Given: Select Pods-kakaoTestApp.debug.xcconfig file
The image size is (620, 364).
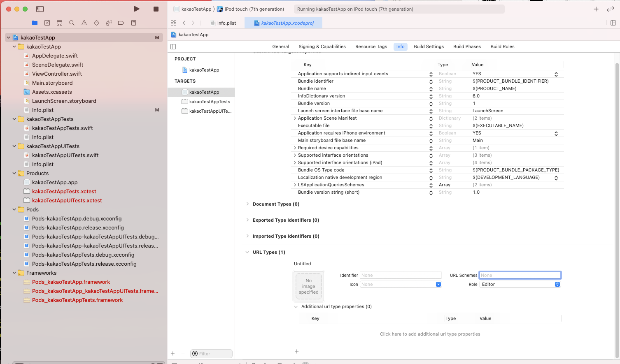Looking at the screenshot, I should point(77,218).
